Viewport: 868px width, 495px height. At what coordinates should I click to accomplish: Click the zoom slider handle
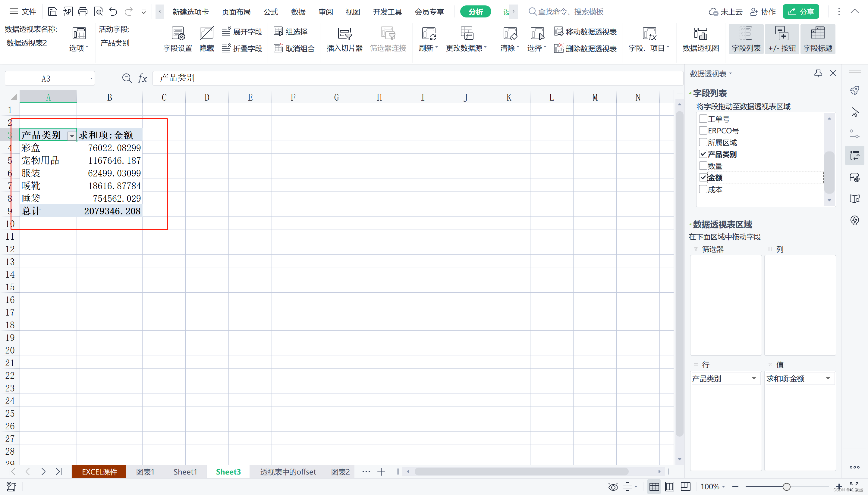(x=786, y=487)
